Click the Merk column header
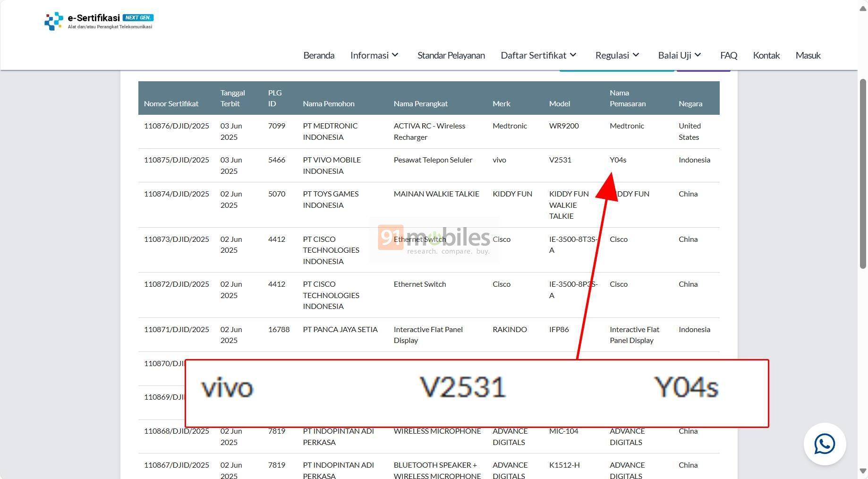Image resolution: width=868 pixels, height=479 pixels. (501, 103)
